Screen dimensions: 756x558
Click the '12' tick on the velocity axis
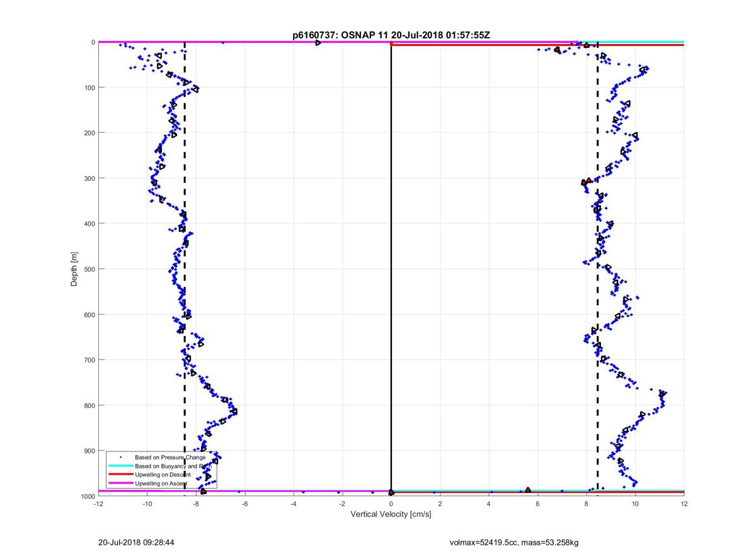tap(684, 504)
